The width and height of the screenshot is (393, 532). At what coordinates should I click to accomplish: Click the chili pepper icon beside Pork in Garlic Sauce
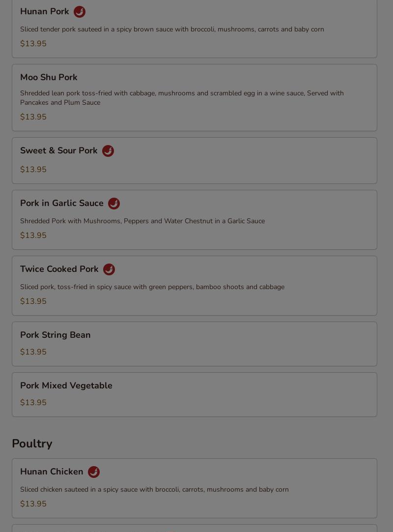[x=114, y=204]
